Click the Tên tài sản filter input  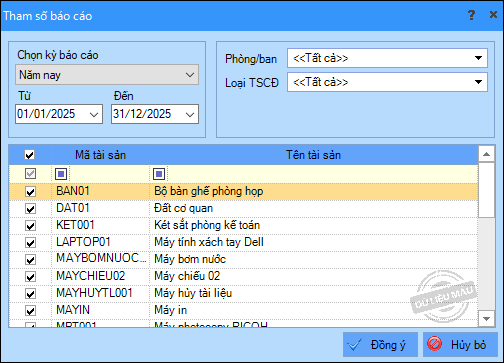coord(321,174)
